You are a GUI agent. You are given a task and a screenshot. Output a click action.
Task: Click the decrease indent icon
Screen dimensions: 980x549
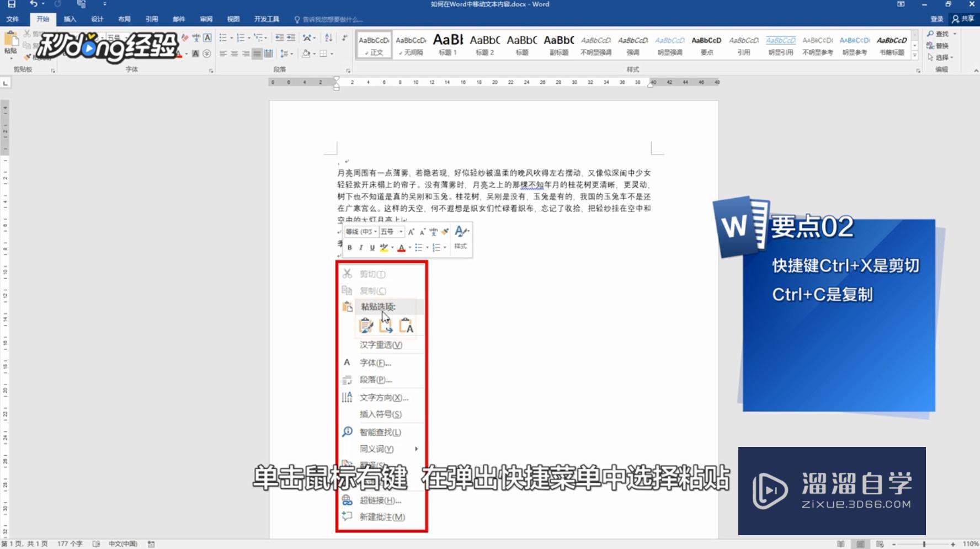coord(280,38)
